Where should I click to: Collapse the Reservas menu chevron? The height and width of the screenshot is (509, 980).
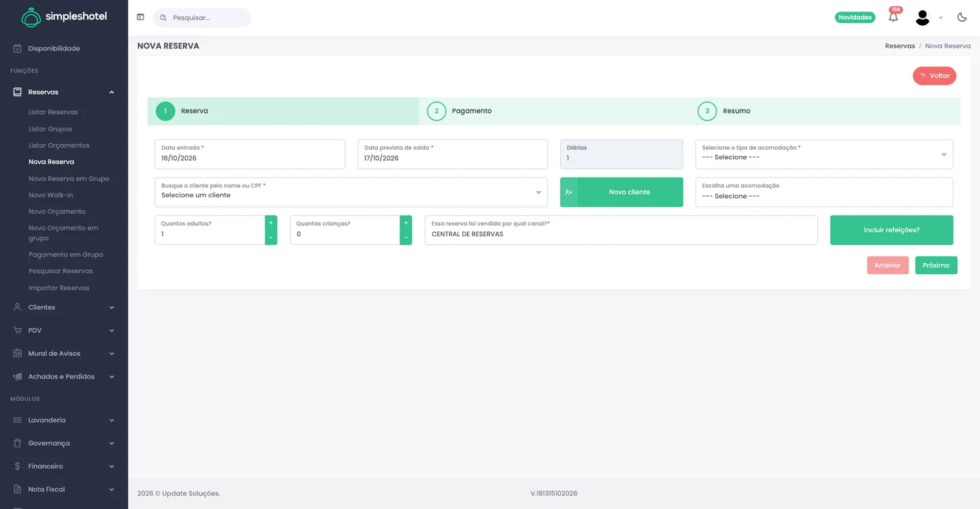pos(112,92)
